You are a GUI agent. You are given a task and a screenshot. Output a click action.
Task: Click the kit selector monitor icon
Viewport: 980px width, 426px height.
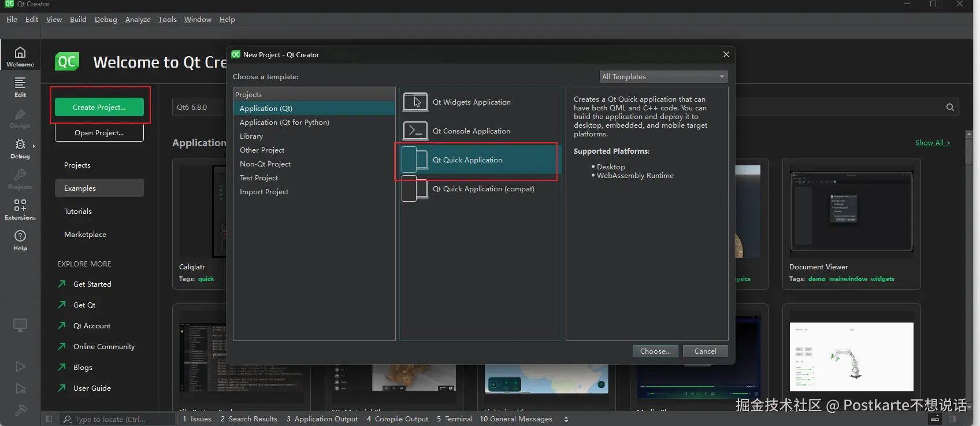20,325
